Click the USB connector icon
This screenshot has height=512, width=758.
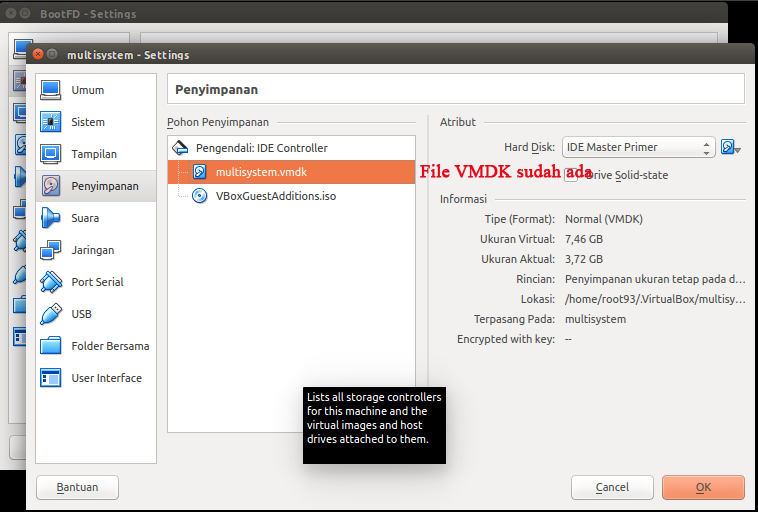pyautogui.click(x=51, y=314)
